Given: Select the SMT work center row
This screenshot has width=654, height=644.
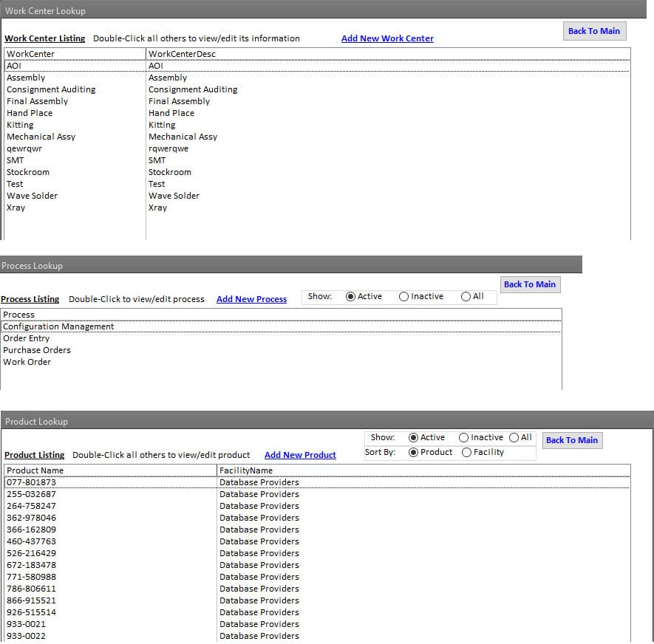Looking at the screenshot, I should pos(317,160).
